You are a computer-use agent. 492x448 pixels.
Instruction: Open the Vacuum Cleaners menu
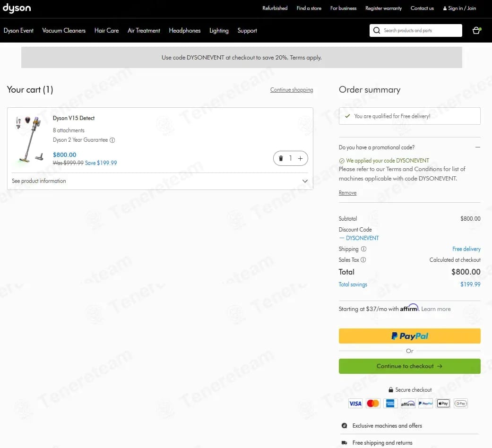(64, 30)
